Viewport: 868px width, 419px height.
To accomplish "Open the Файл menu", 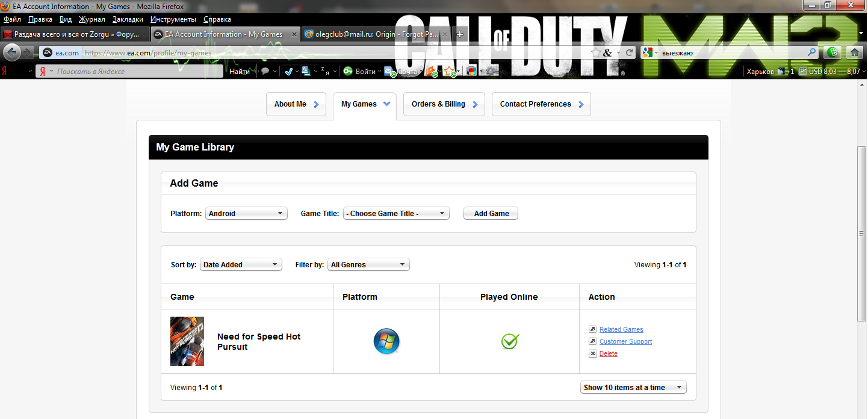I will [12, 19].
